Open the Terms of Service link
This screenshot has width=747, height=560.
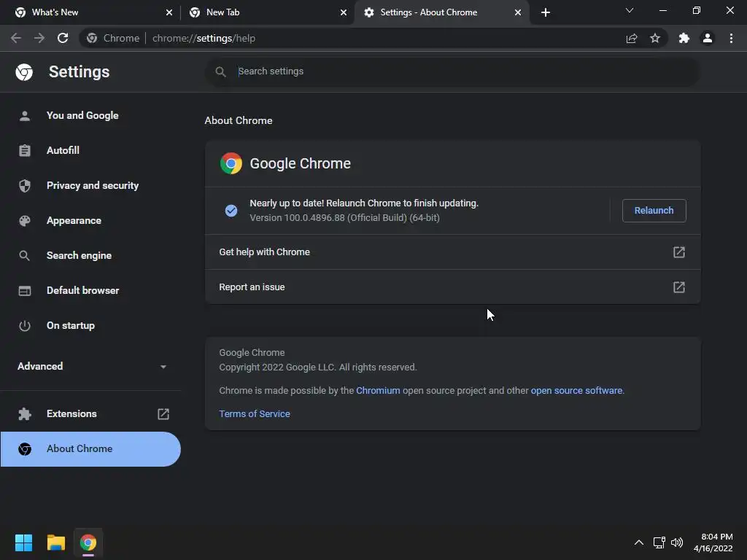point(255,413)
